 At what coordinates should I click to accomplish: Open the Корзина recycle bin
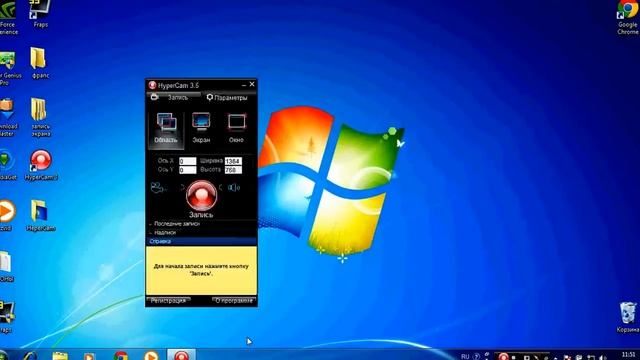[x=628, y=317]
